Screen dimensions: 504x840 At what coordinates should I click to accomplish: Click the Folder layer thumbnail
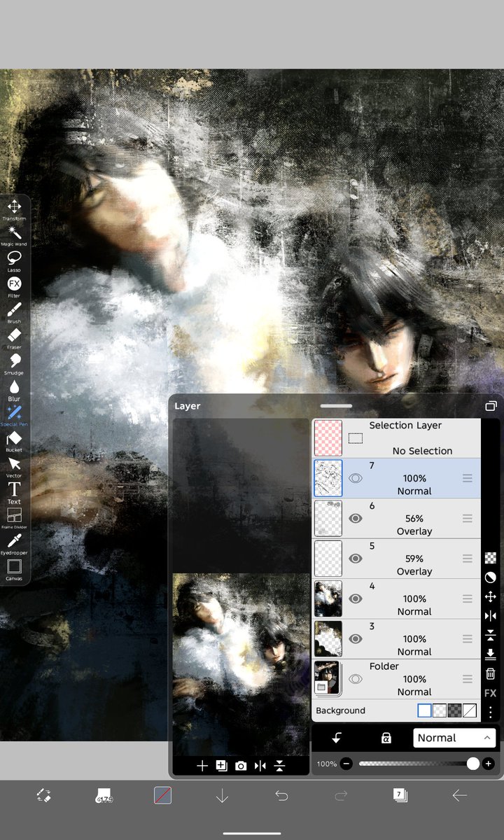tap(328, 678)
